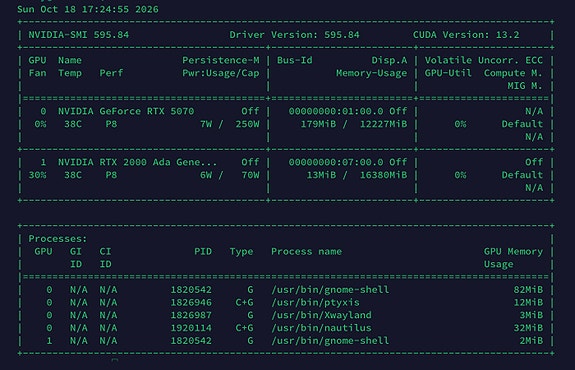Click the timestamp Sun Oct 18 17:24:55 2026

click(x=88, y=9)
